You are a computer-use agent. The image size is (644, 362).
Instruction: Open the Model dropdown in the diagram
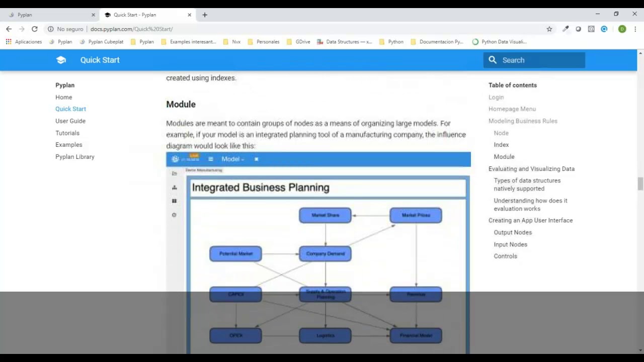coord(232,159)
